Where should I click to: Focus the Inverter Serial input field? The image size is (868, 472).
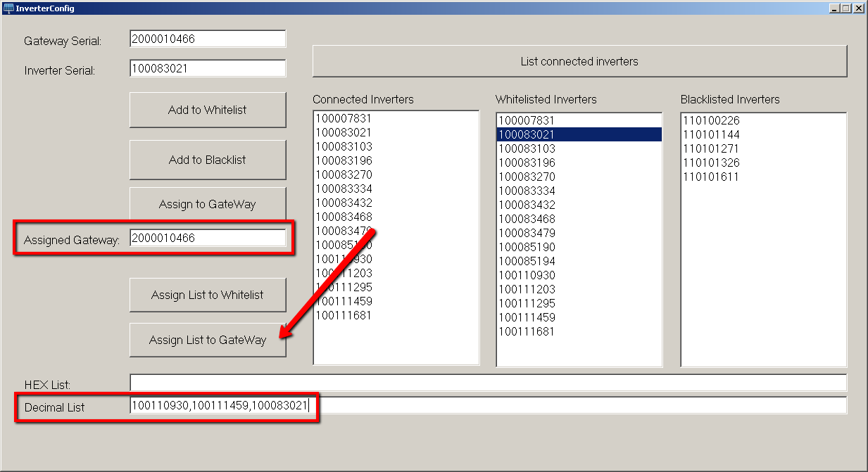click(208, 68)
